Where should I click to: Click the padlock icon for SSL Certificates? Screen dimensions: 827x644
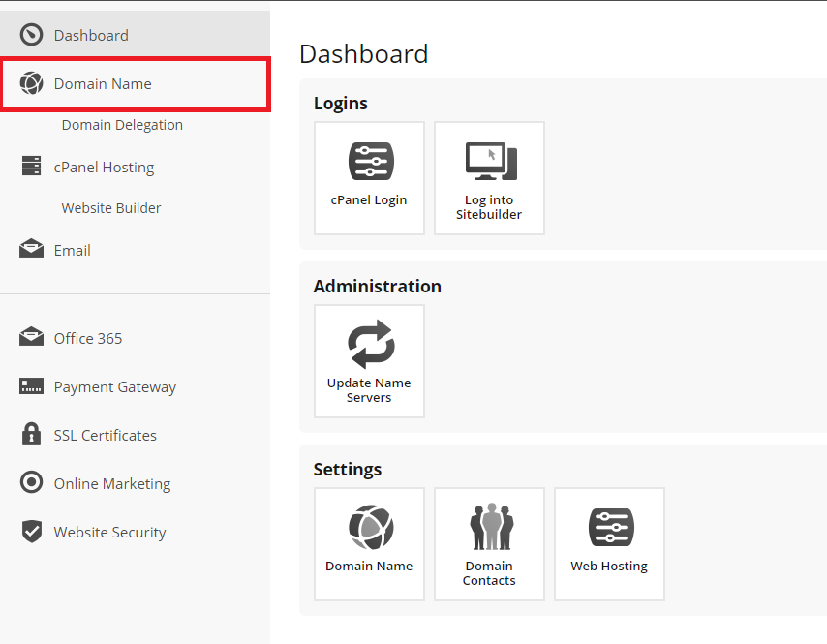pyautogui.click(x=31, y=434)
